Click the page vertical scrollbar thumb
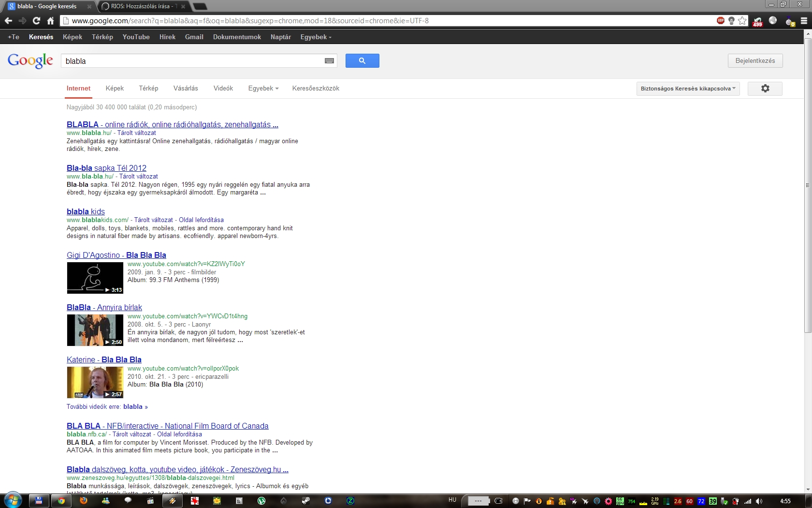The height and width of the screenshot is (508, 812). [x=808, y=185]
